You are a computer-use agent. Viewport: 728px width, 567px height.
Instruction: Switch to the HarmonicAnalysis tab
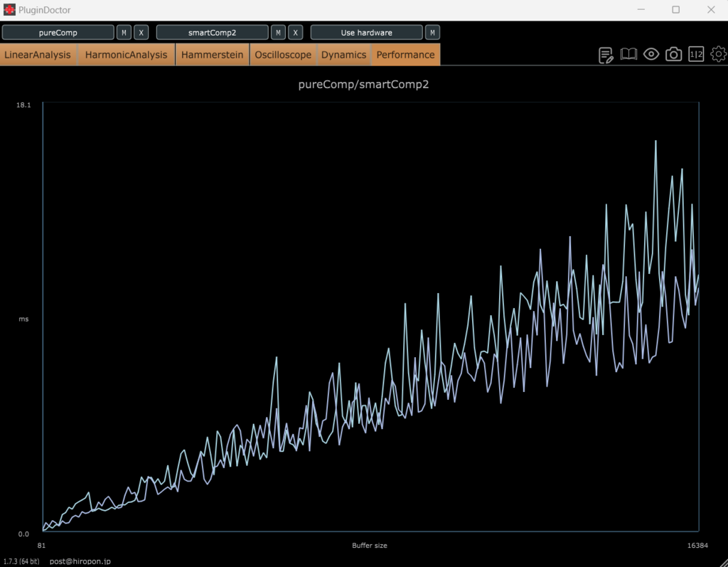click(x=126, y=55)
